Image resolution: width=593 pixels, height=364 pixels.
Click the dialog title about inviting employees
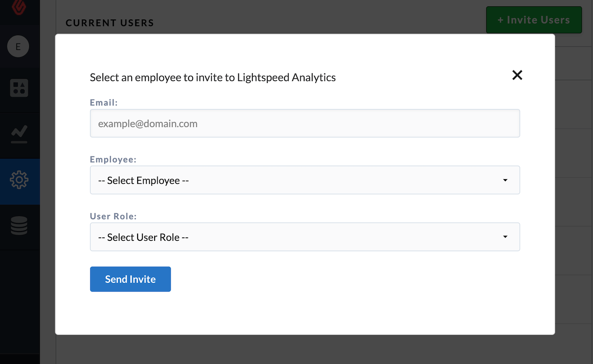click(x=213, y=77)
